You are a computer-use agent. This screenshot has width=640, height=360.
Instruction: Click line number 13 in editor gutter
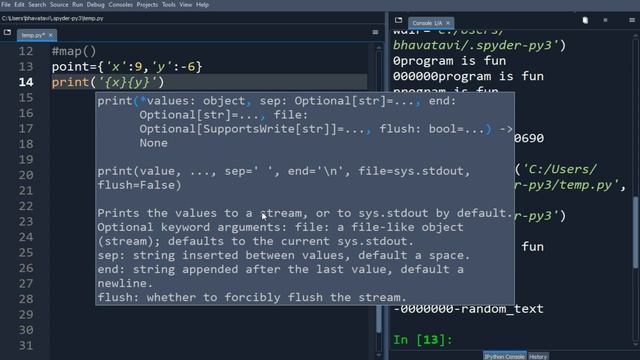click(26, 67)
